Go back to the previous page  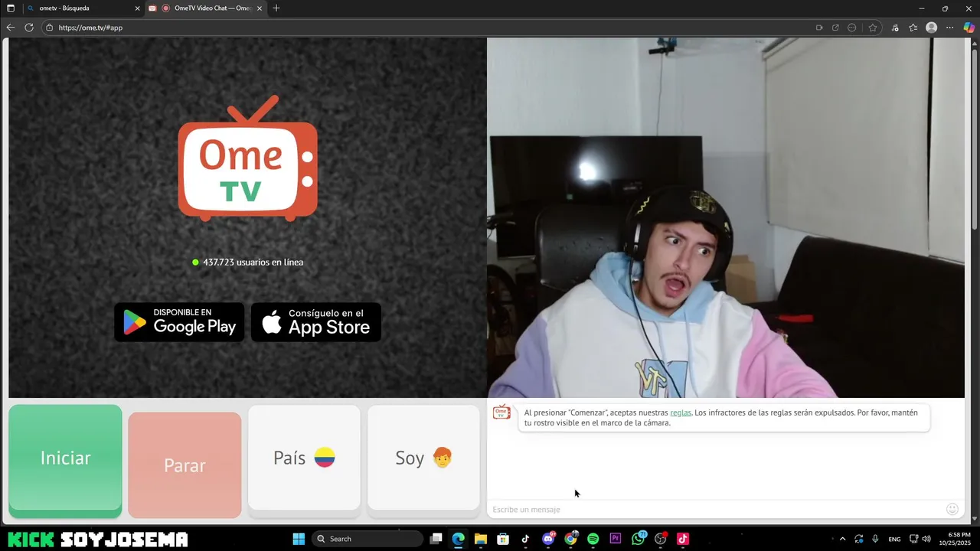pos(11,28)
